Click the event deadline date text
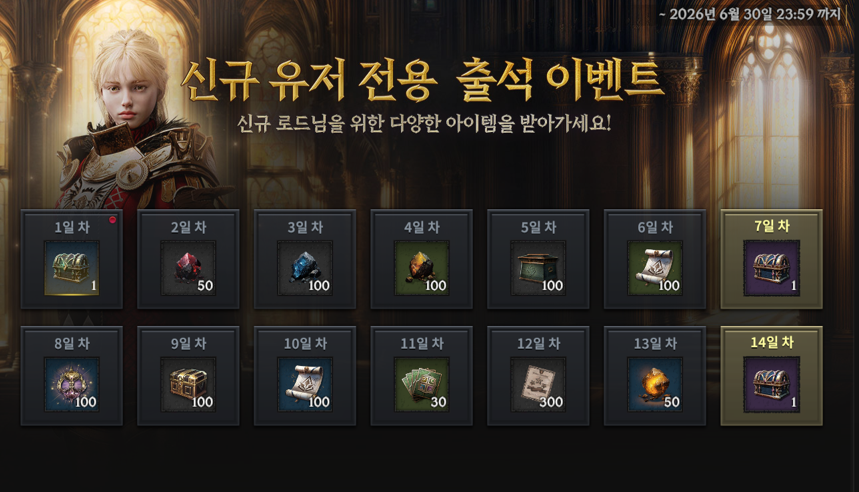Screen dimensions: 859x492 (749, 14)
